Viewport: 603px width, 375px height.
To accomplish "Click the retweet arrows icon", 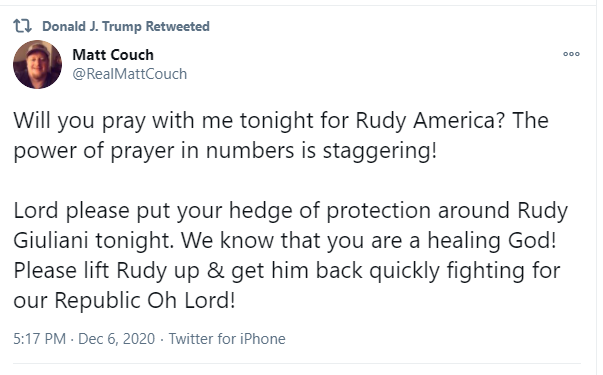I will (22, 26).
